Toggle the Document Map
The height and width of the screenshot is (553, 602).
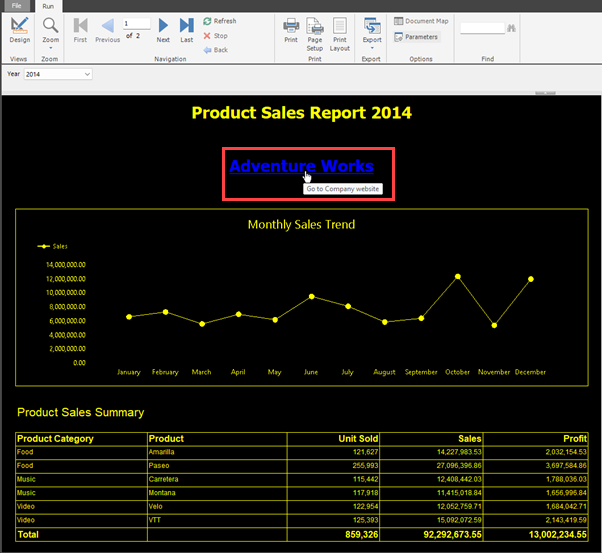(421, 21)
